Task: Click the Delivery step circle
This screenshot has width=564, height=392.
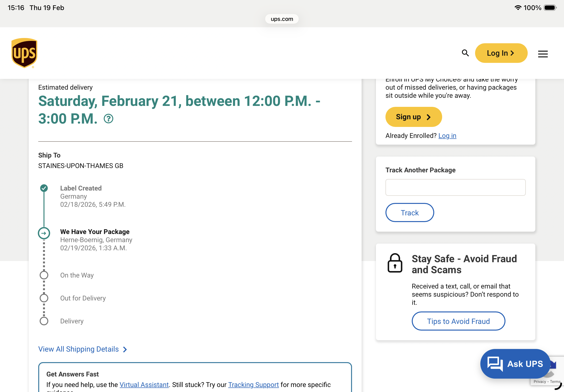Action: point(44,321)
